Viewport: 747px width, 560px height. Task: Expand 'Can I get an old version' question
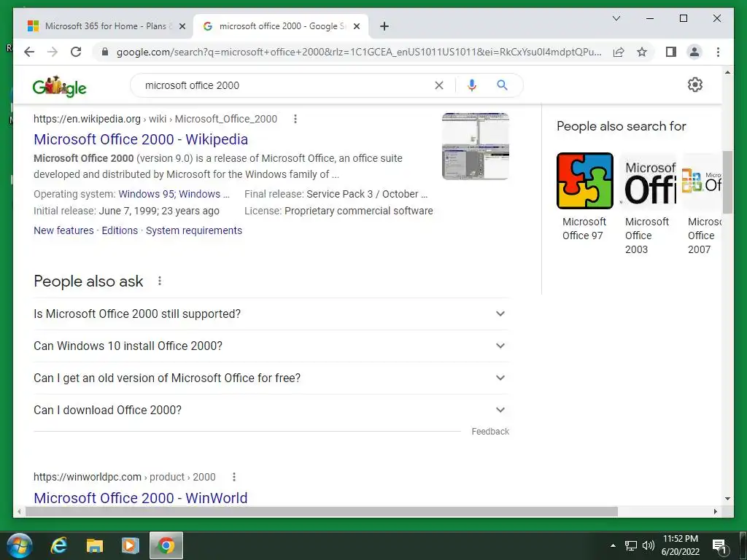(x=271, y=378)
